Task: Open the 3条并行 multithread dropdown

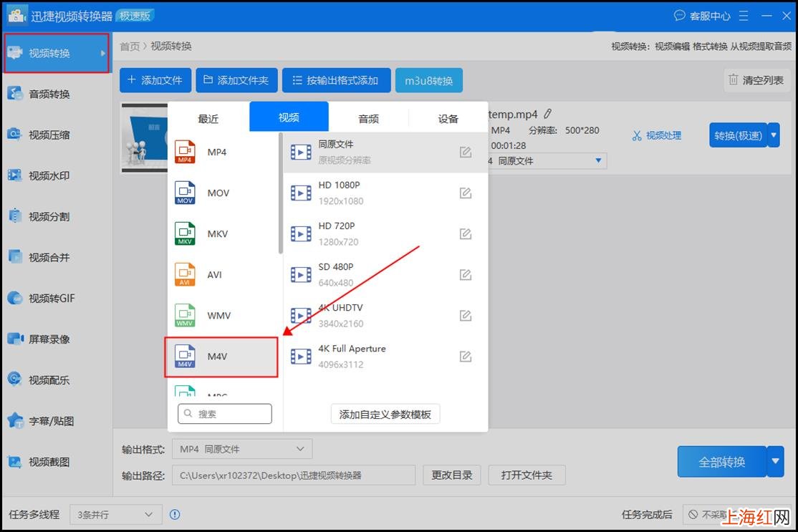Action: [115, 515]
